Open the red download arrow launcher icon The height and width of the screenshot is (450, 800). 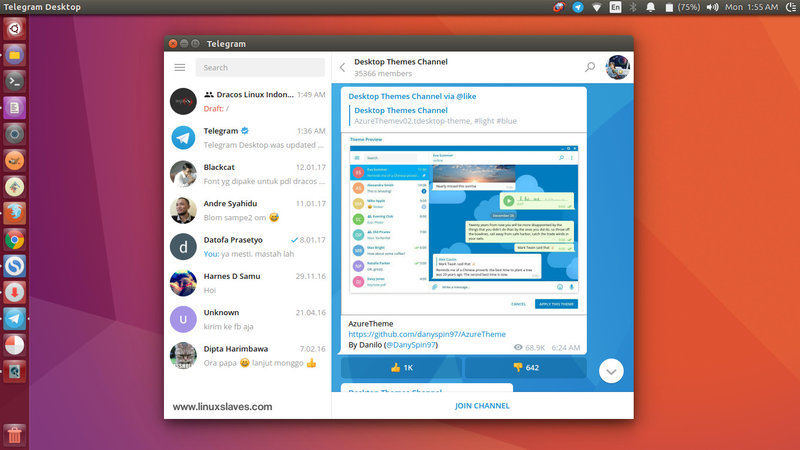coord(14,292)
